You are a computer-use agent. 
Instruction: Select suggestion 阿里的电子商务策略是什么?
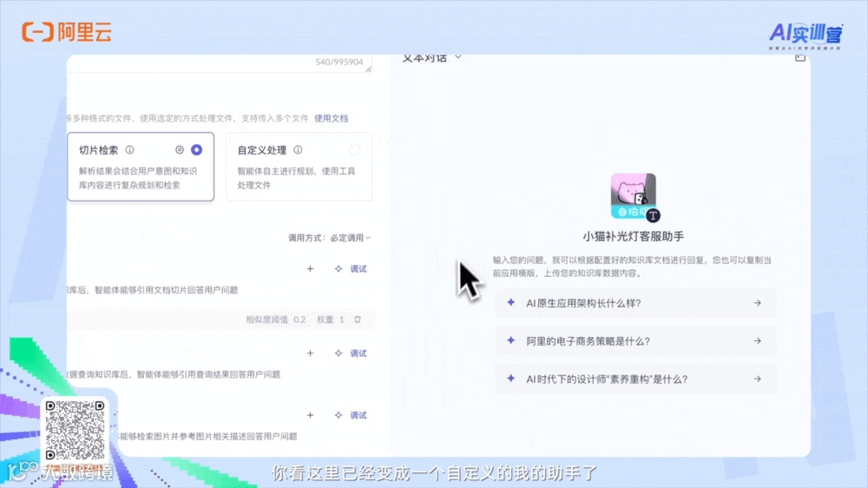tap(635, 340)
